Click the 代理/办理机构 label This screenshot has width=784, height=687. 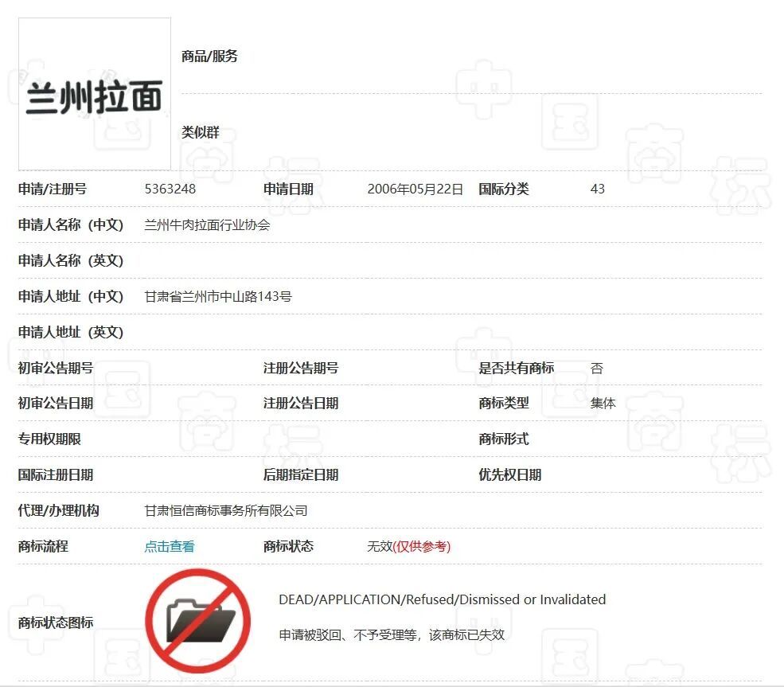58,510
